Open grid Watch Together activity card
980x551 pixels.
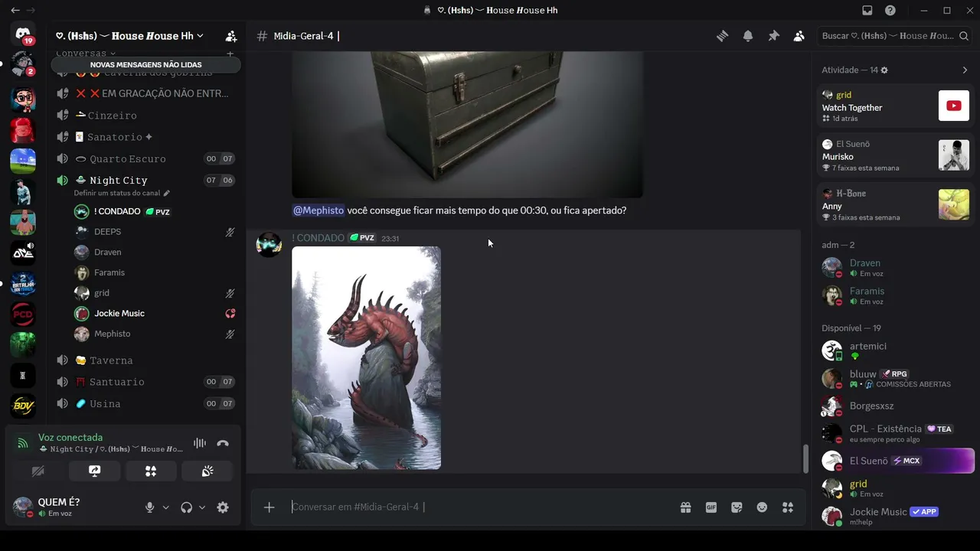(x=895, y=106)
